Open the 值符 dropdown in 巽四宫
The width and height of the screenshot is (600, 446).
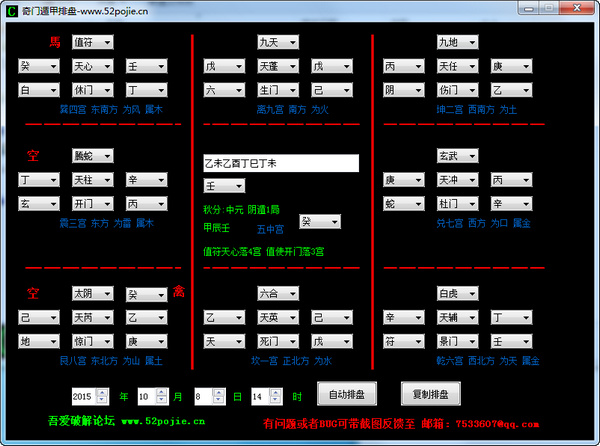click(92, 42)
